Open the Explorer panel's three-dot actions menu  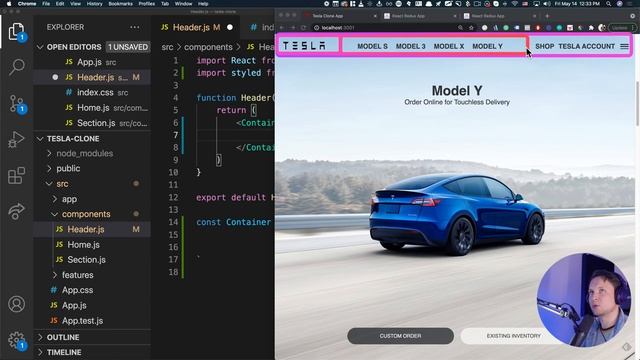pyautogui.click(x=135, y=27)
